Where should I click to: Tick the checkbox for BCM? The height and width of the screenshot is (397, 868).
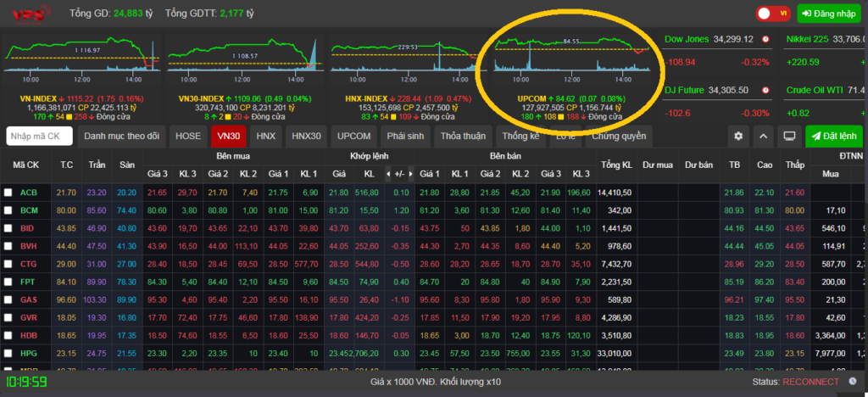pos(8,210)
